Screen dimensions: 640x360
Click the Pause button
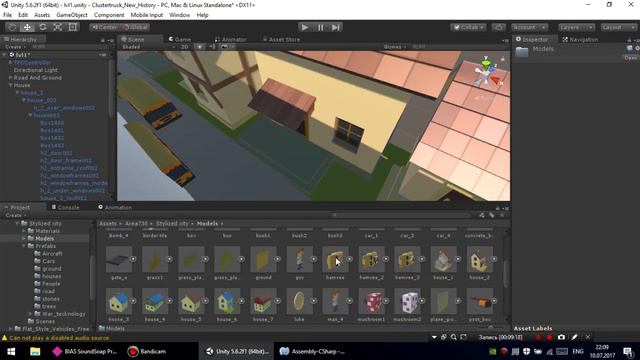320,27
